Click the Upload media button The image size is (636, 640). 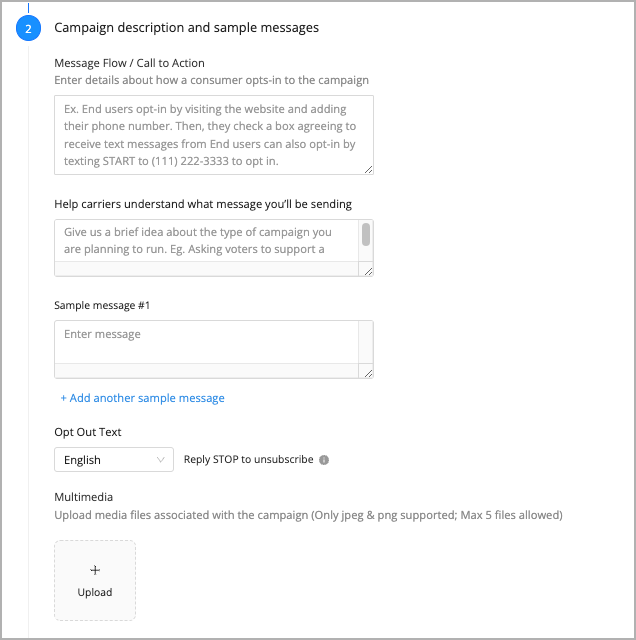(x=95, y=580)
